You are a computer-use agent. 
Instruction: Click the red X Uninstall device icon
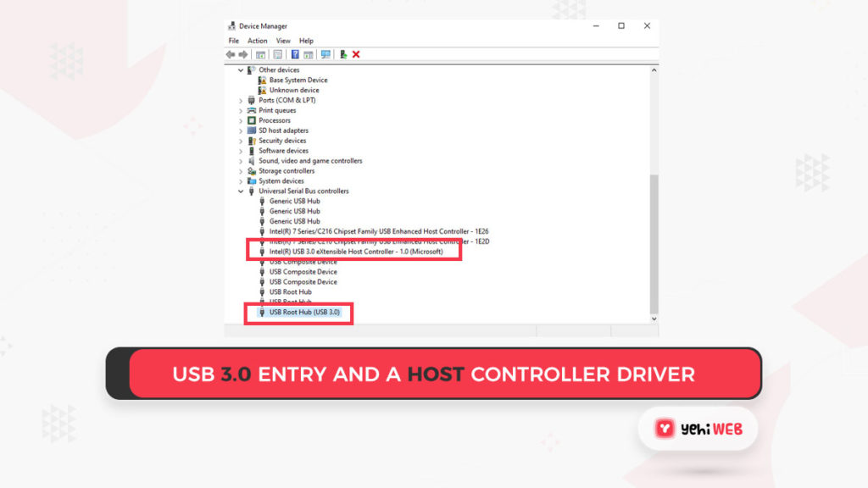click(356, 54)
